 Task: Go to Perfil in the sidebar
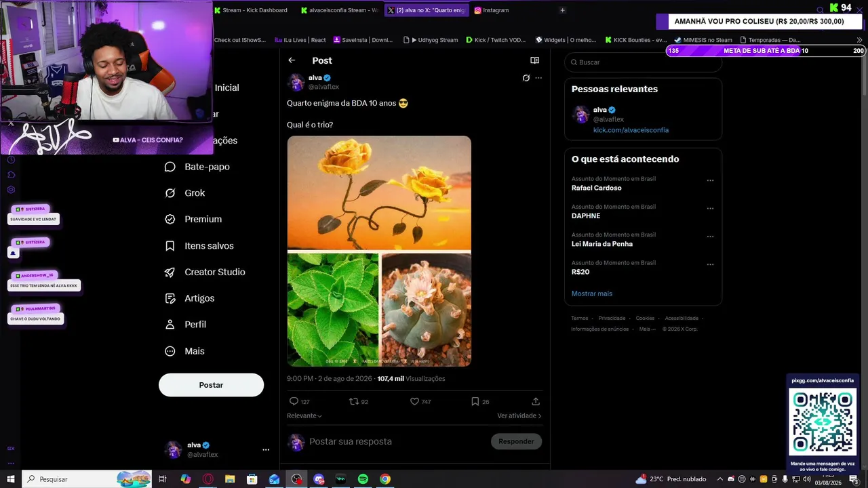click(185, 325)
